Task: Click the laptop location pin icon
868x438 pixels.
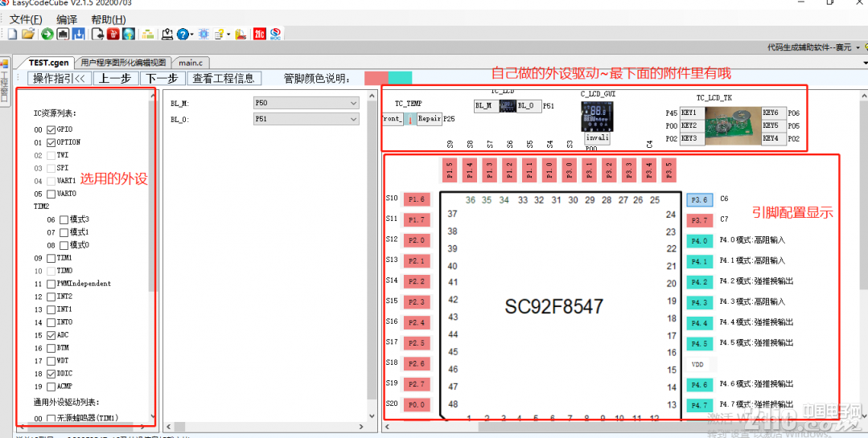Action: [167, 35]
